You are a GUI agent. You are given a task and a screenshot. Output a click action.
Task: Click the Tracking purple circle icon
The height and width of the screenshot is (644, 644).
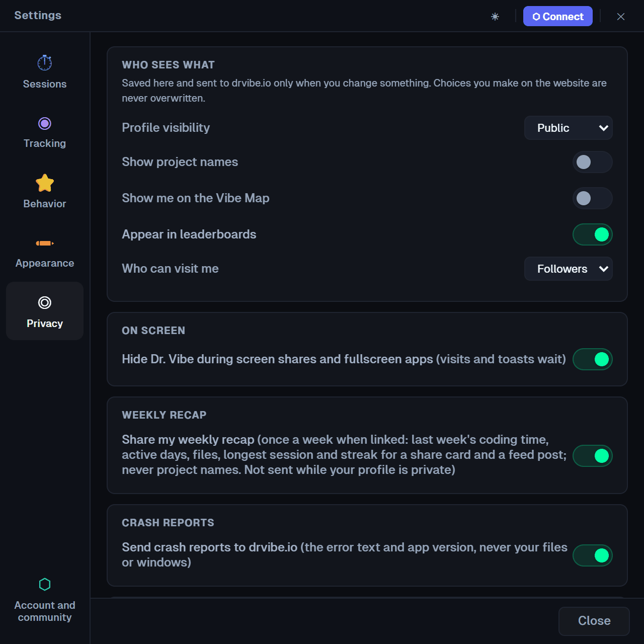click(45, 123)
